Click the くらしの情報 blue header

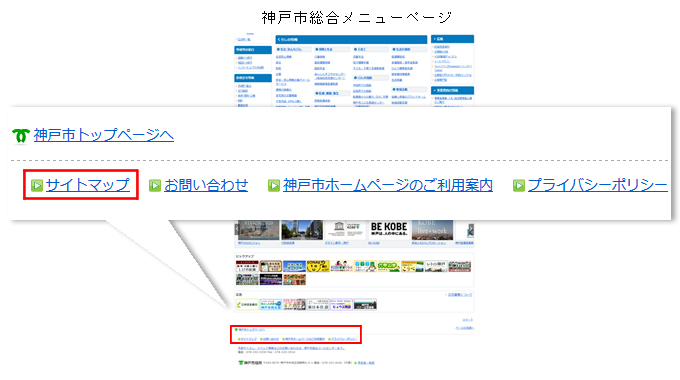[351, 39]
